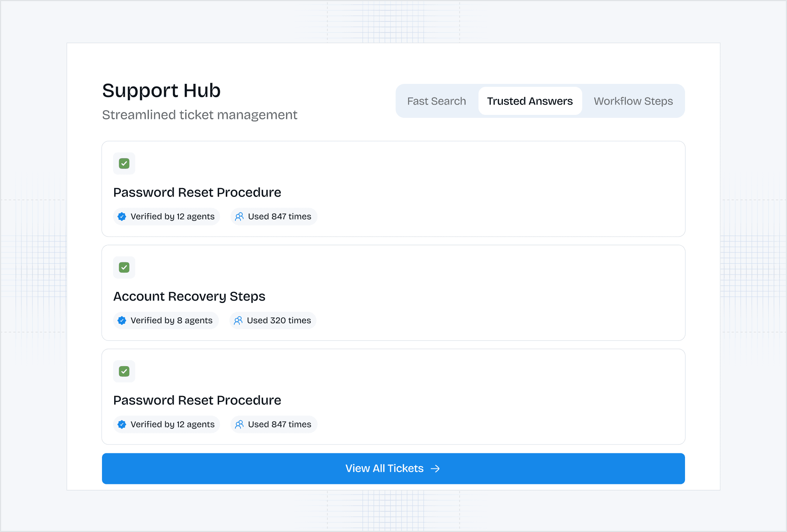Switch to the Fast Search tab
Screen dimensions: 787x532
(x=436, y=101)
